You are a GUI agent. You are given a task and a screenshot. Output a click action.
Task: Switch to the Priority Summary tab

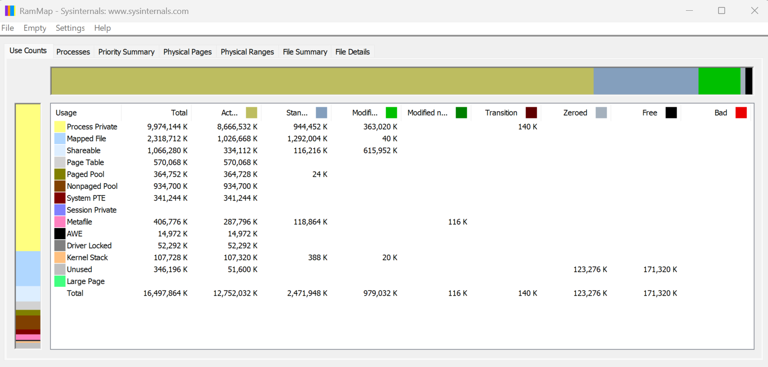pyautogui.click(x=126, y=52)
